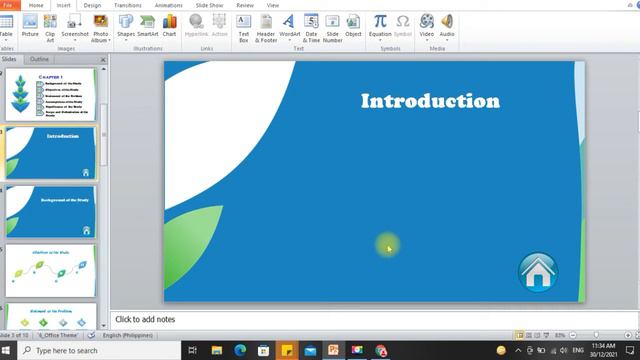Click to add notes field

pos(373,320)
